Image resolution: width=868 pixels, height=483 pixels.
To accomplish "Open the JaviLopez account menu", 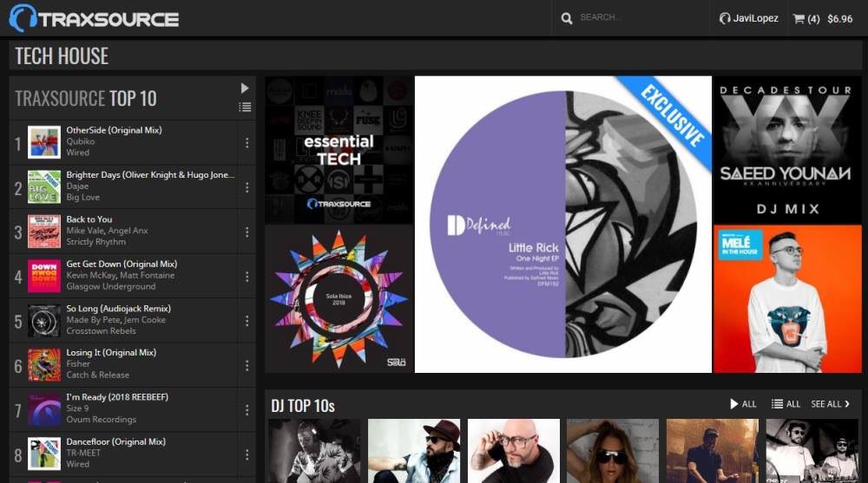I will click(x=748, y=18).
